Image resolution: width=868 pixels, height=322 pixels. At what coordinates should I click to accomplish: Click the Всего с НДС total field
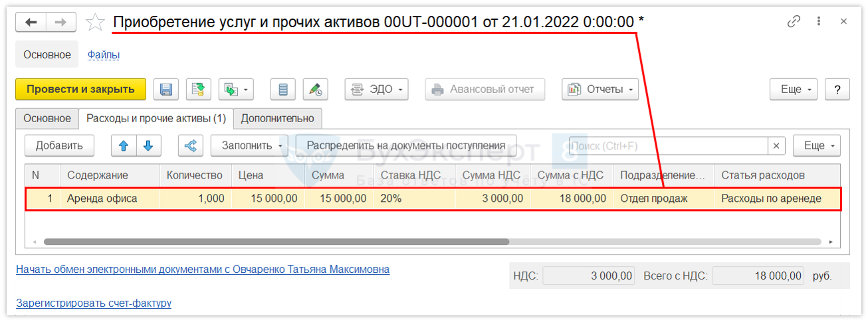pos(758,276)
